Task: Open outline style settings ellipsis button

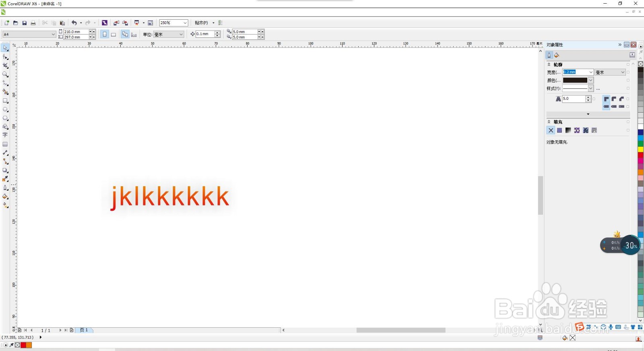Action: point(598,88)
